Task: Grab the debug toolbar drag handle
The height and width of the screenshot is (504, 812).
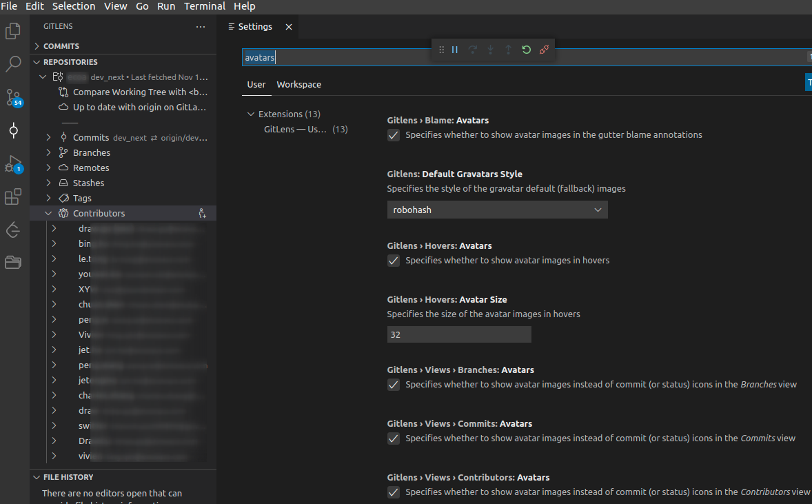Action: (441, 50)
